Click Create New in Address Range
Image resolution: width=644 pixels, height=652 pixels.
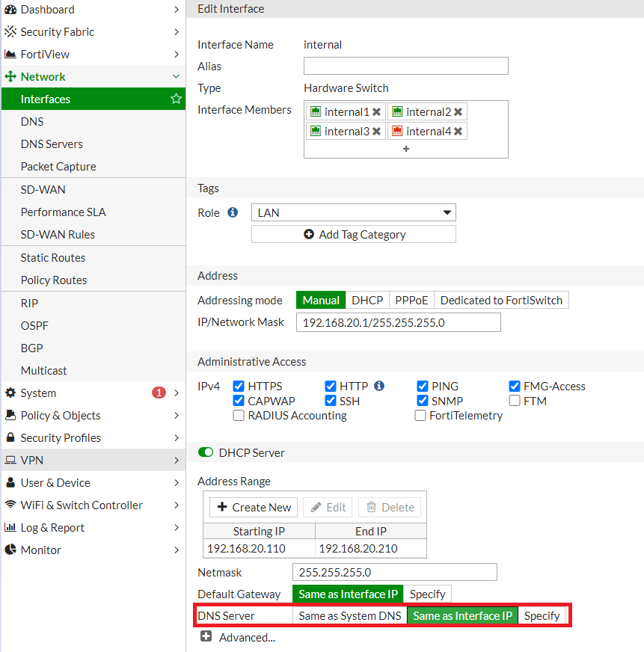254,507
